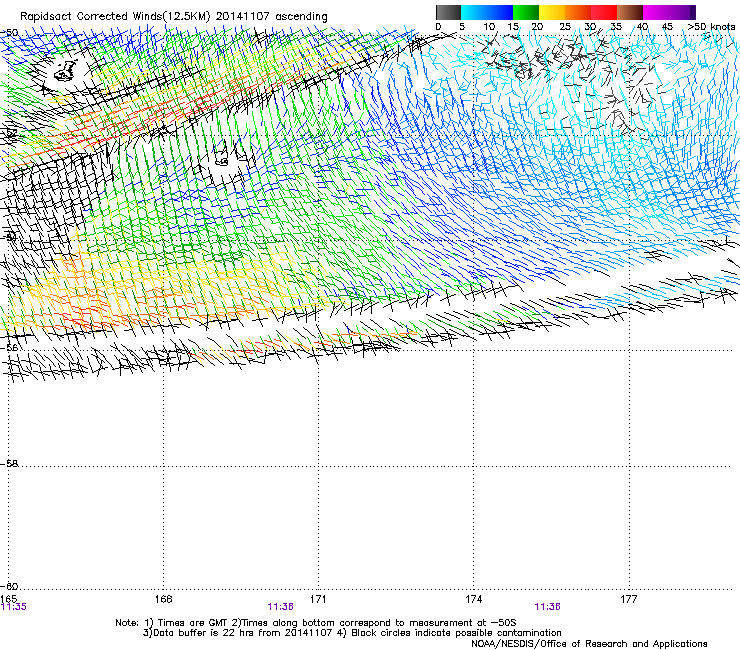The height and width of the screenshot is (650, 740).
Task: Click longitude label '168'
Action: coord(163,599)
